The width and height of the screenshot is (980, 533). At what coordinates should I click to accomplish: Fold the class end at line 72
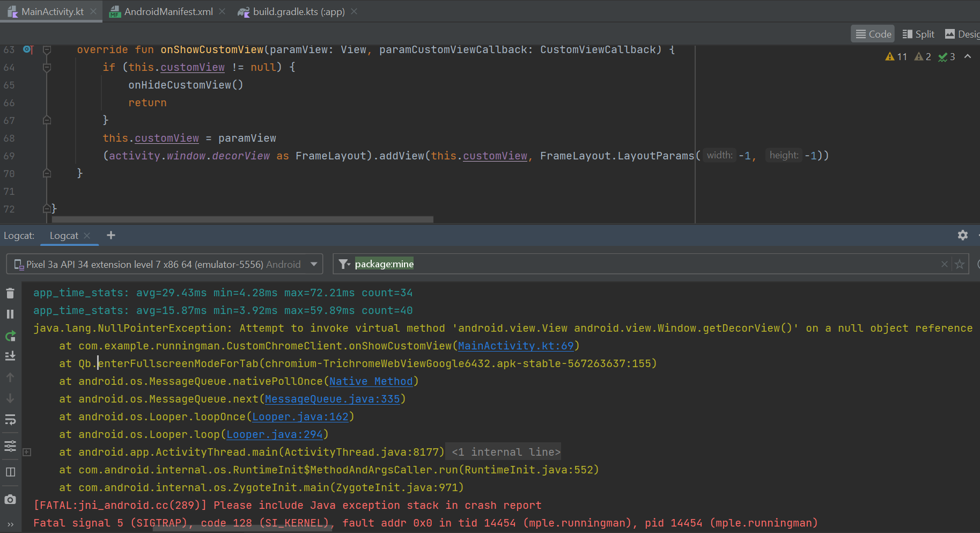coord(47,209)
